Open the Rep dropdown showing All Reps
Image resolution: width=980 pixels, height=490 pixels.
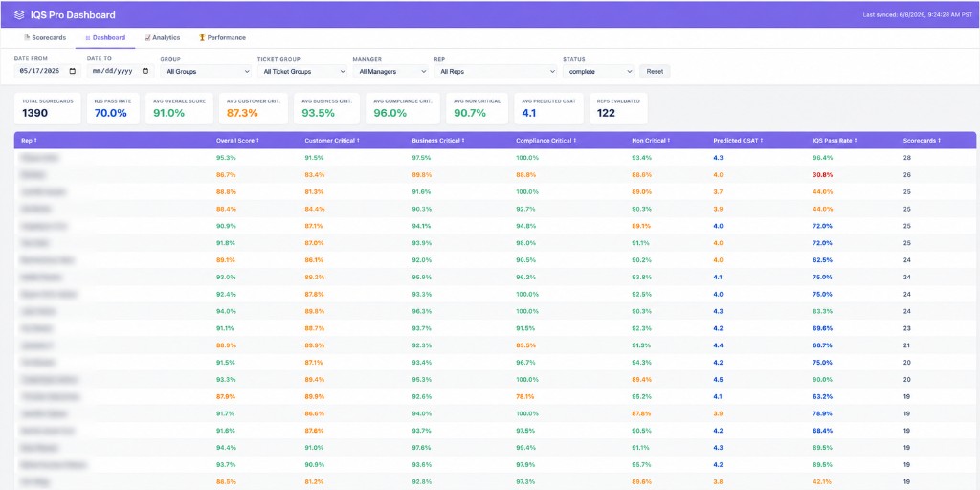tap(495, 71)
